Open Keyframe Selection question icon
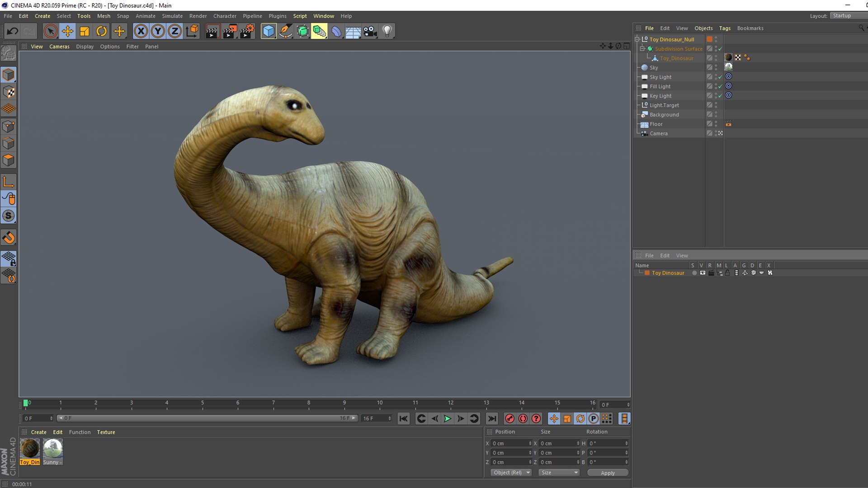The image size is (868, 488). click(x=536, y=419)
